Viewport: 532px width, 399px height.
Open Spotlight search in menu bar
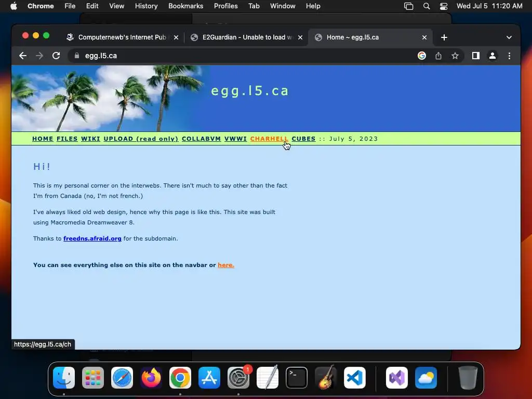coord(427,6)
